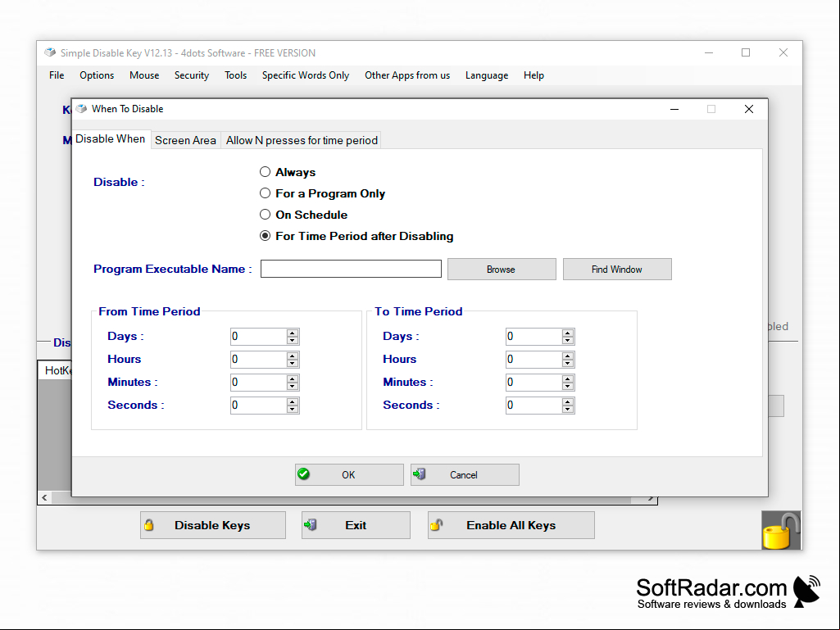840x630 pixels.
Task: Decrease From Time Period Days value
Action: click(x=293, y=340)
